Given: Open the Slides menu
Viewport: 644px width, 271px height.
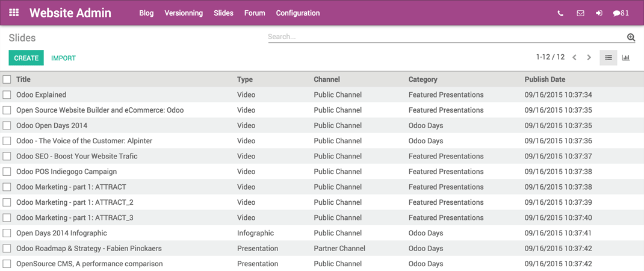Looking at the screenshot, I should 223,13.
